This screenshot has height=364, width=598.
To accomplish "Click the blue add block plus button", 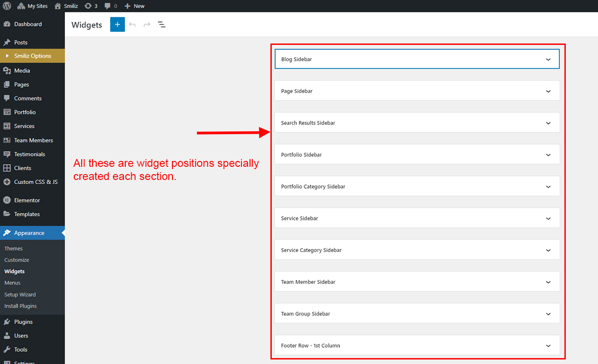I will pos(117,24).
